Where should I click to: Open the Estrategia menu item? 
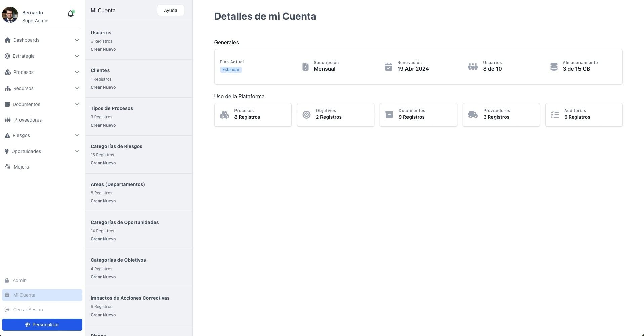[x=42, y=56]
